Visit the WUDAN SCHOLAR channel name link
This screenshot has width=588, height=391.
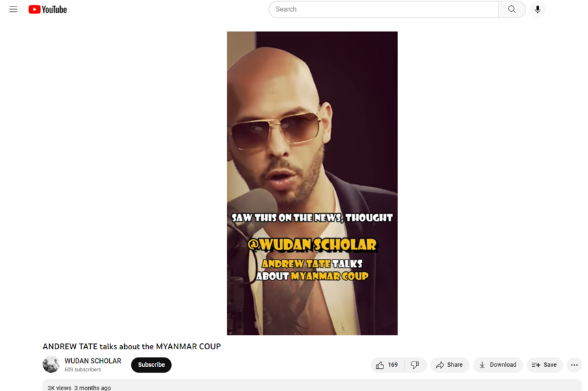click(93, 361)
